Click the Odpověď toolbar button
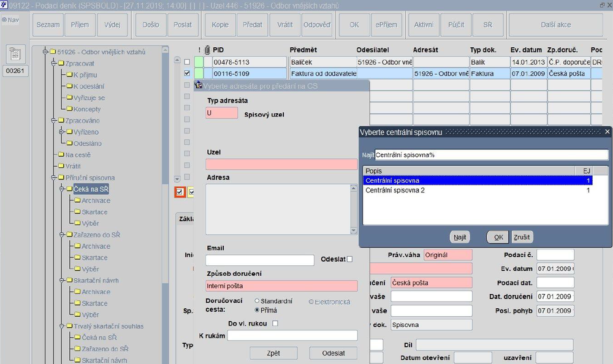The image size is (613, 364). click(317, 25)
